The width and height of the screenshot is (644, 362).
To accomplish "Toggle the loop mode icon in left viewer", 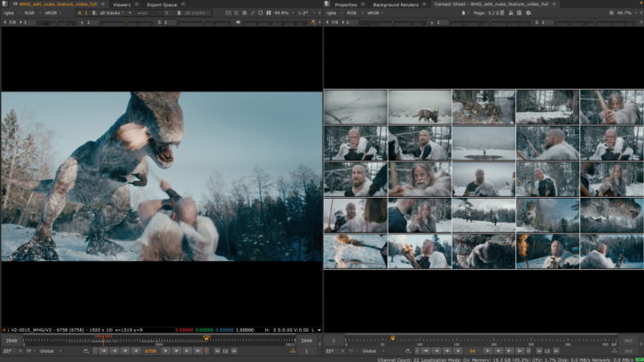I will pos(86,350).
